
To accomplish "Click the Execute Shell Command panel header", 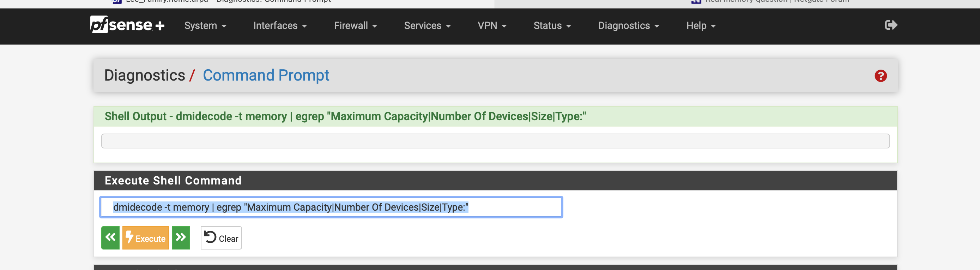I will coord(495,180).
